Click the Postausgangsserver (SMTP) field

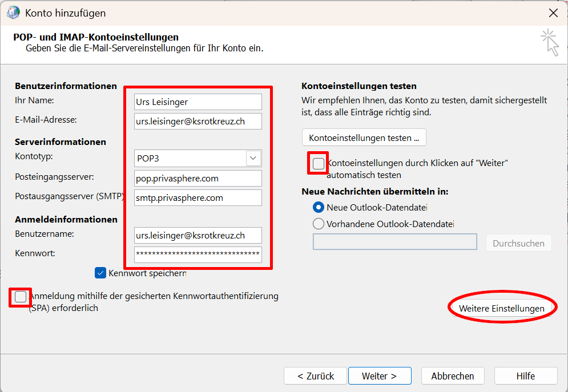click(x=198, y=198)
